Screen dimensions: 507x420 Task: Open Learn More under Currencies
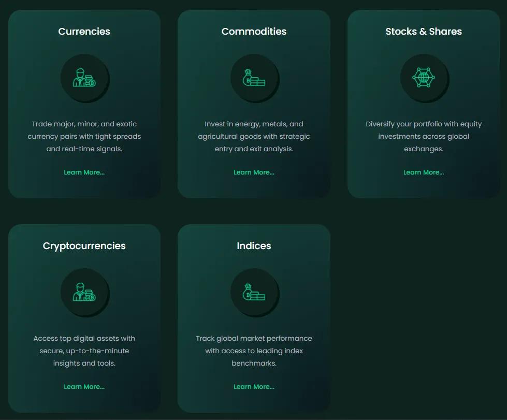[84, 172]
